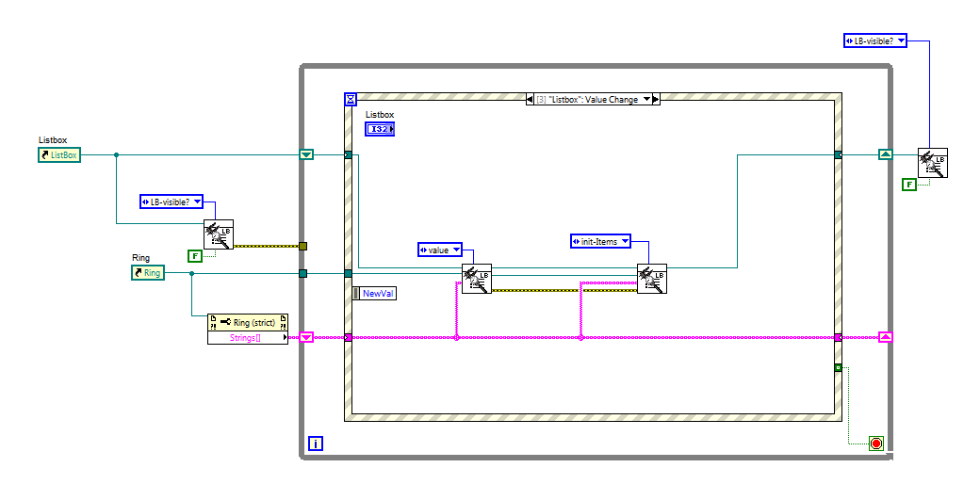Screen dimensions: 980x500
Task: Click the LB subVI below the init-Items enum
Action: [652, 279]
